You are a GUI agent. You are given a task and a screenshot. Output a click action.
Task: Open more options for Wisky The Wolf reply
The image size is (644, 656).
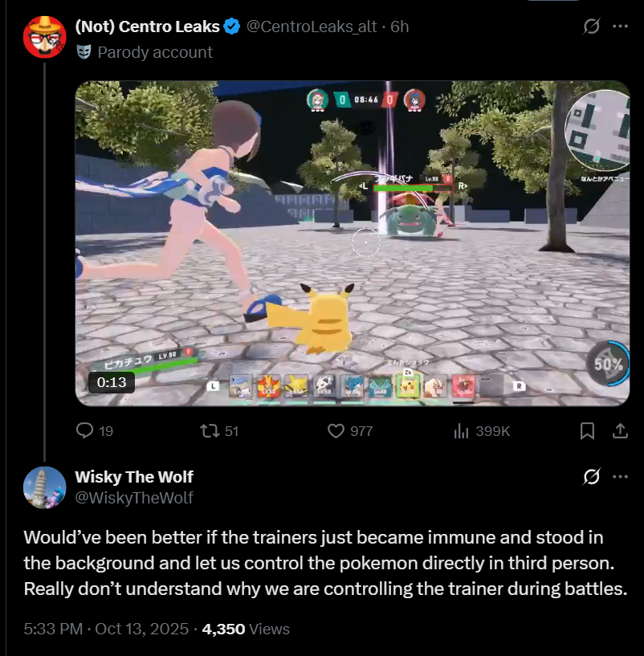click(620, 477)
